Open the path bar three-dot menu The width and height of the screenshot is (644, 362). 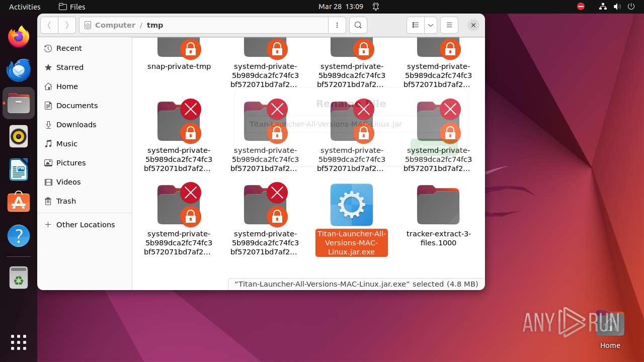pyautogui.click(x=337, y=25)
